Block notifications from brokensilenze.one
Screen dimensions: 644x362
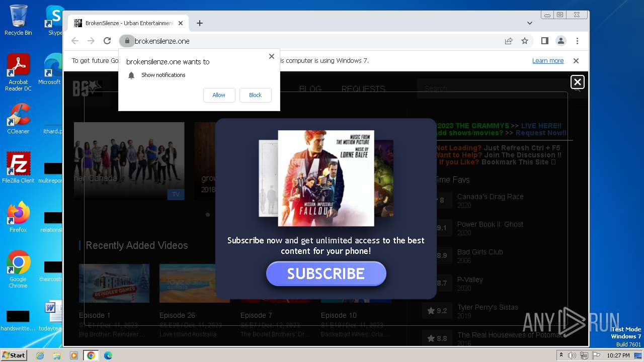click(255, 95)
